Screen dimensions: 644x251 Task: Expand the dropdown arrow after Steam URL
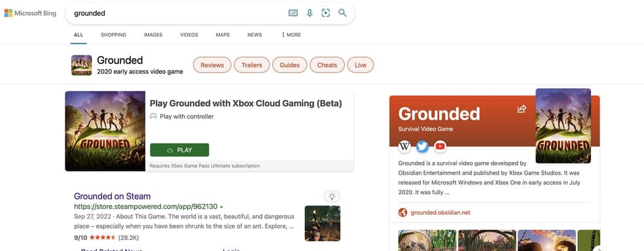221,207
